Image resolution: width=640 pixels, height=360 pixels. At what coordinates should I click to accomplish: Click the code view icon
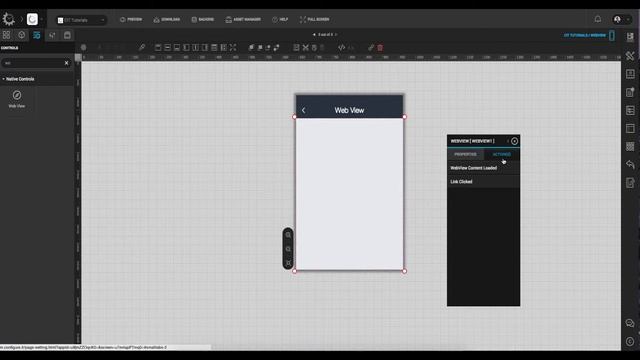pos(341,48)
